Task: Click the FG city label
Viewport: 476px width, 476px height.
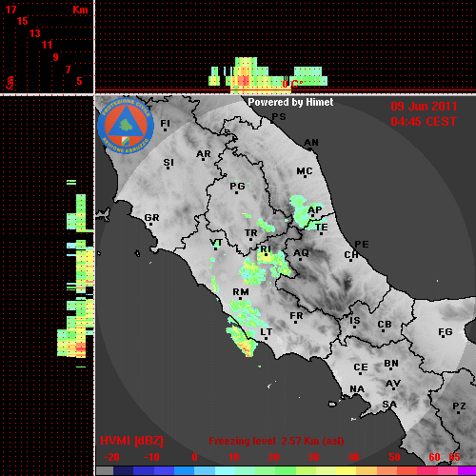Action: coord(446,332)
